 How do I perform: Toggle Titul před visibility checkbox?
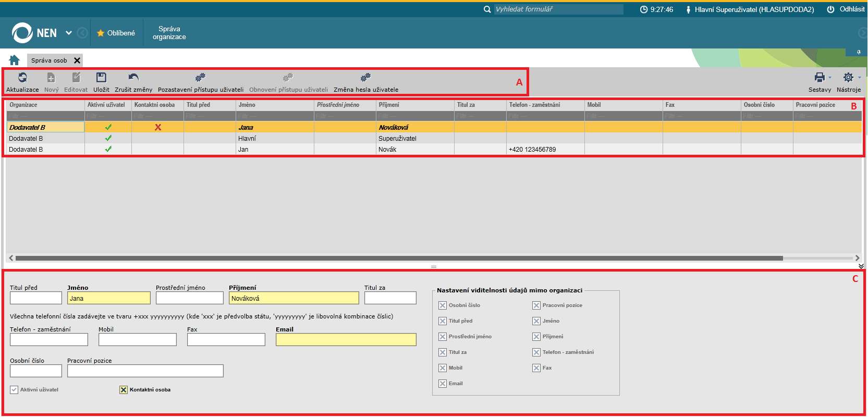click(x=443, y=321)
